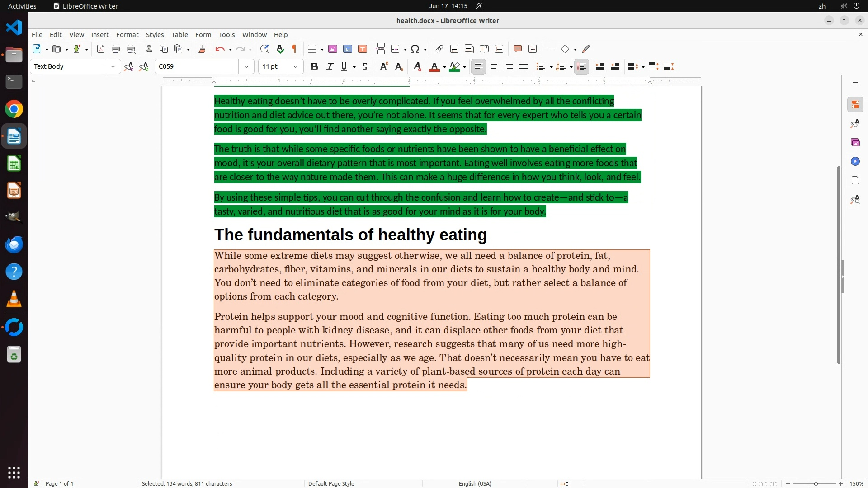Open the font size dropdown list
Image resolution: width=868 pixels, height=488 pixels.
(x=296, y=67)
